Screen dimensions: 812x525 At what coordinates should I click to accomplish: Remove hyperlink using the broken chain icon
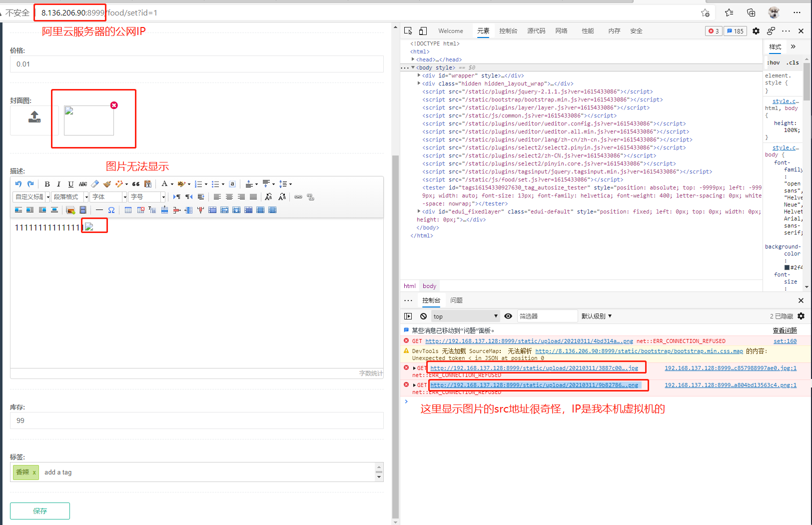pyautogui.click(x=310, y=197)
